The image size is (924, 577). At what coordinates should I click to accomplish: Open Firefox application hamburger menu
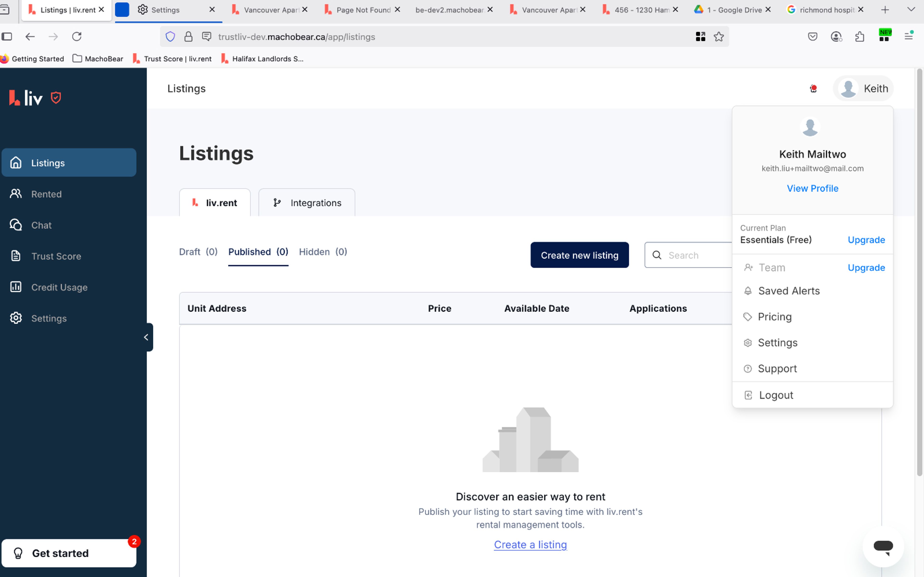click(909, 37)
